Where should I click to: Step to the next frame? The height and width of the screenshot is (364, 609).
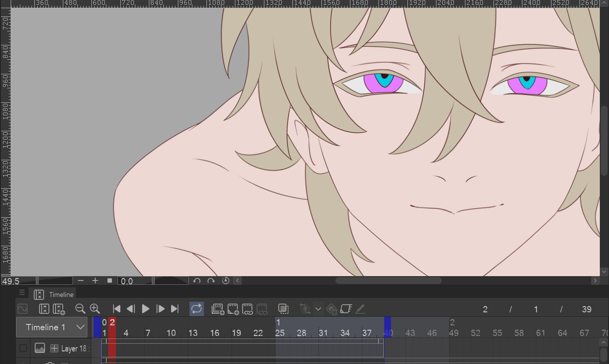pyautogui.click(x=161, y=309)
